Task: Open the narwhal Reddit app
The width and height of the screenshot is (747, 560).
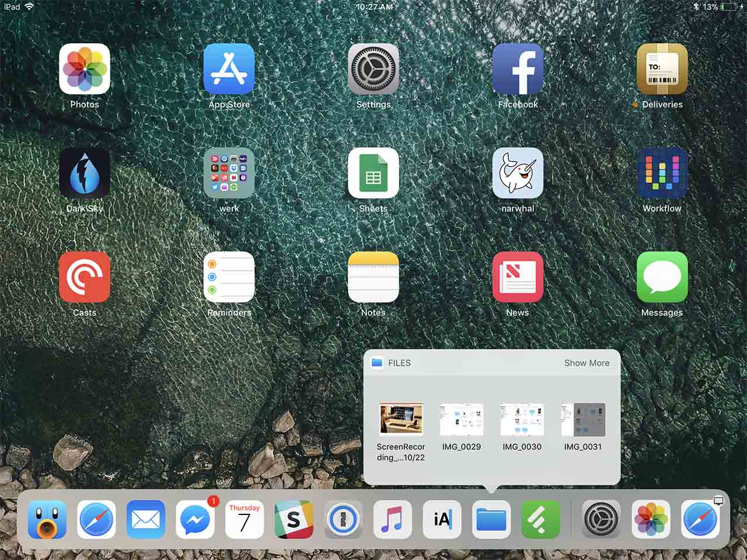Action: 517,173
